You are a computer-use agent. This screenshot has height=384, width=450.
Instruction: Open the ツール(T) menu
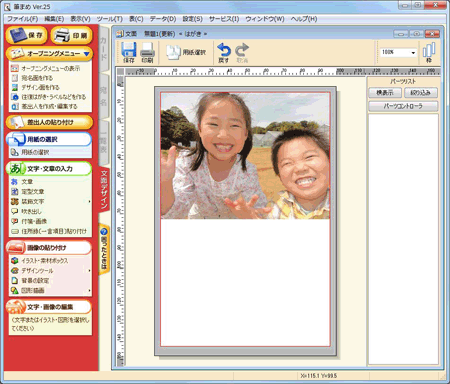coord(110,19)
